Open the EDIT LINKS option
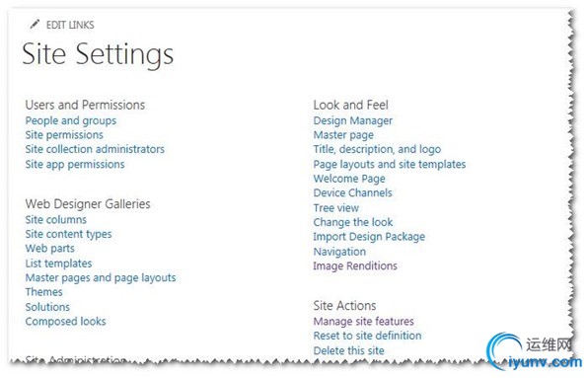The height and width of the screenshot is (378, 588). [70, 25]
